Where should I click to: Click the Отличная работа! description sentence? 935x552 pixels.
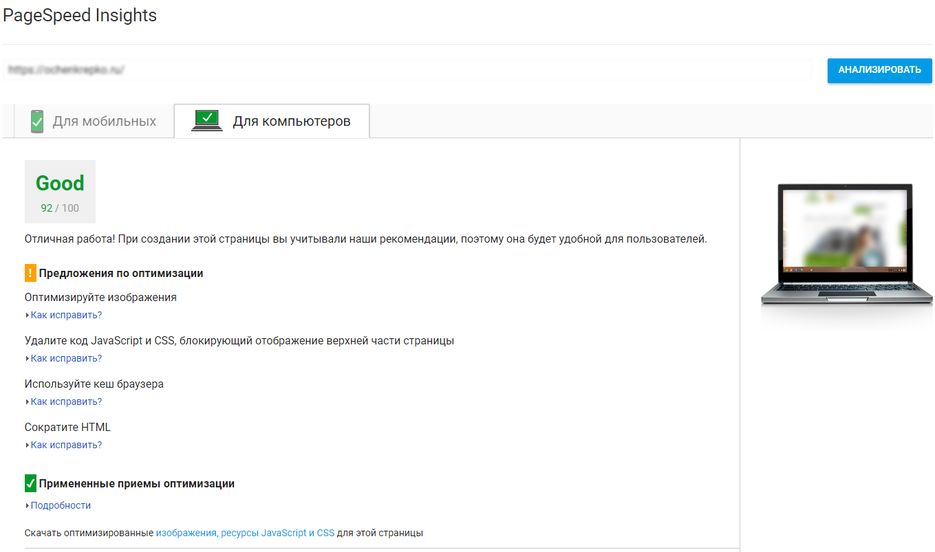[366, 239]
